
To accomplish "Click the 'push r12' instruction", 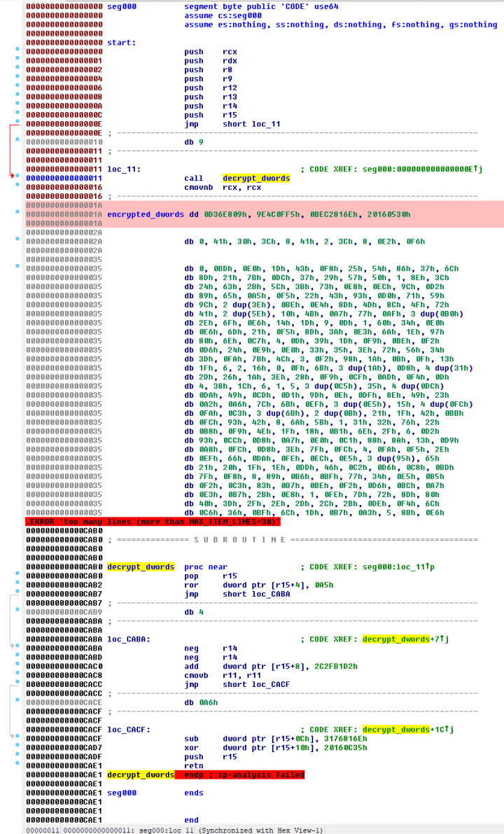I will (211, 88).
